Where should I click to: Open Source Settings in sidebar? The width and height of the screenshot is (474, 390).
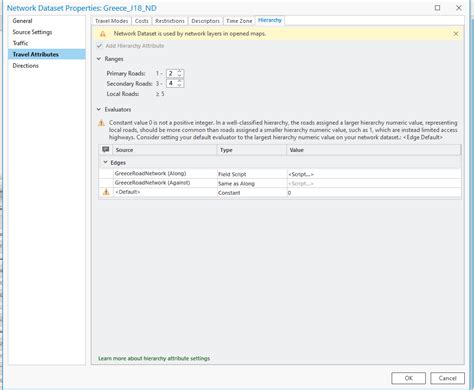click(47, 32)
